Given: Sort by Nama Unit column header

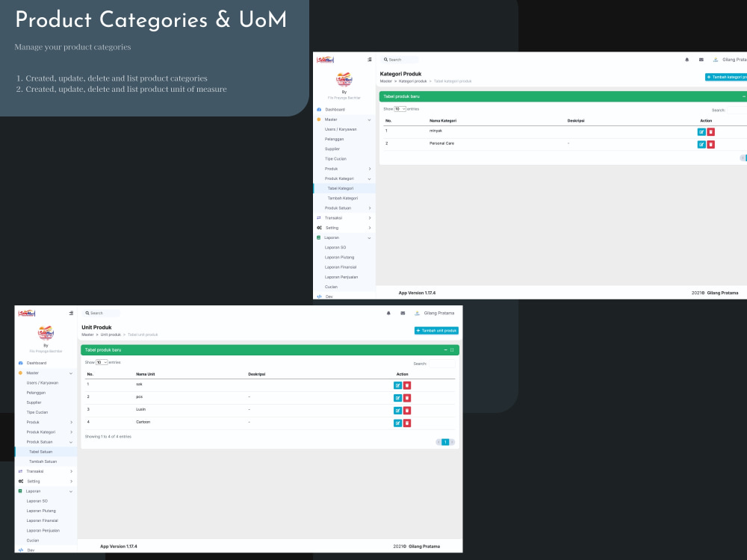Looking at the screenshot, I should pos(146,374).
